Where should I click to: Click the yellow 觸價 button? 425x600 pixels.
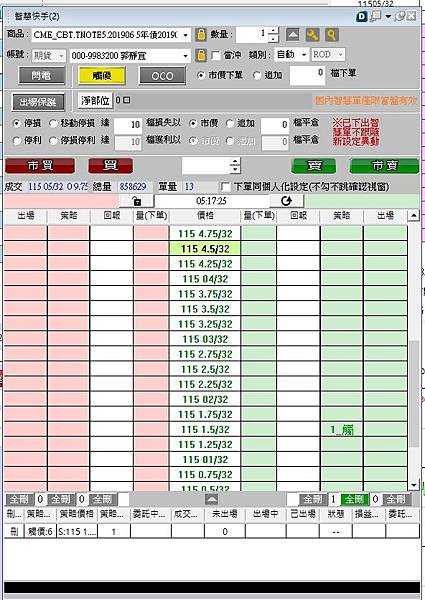102,76
